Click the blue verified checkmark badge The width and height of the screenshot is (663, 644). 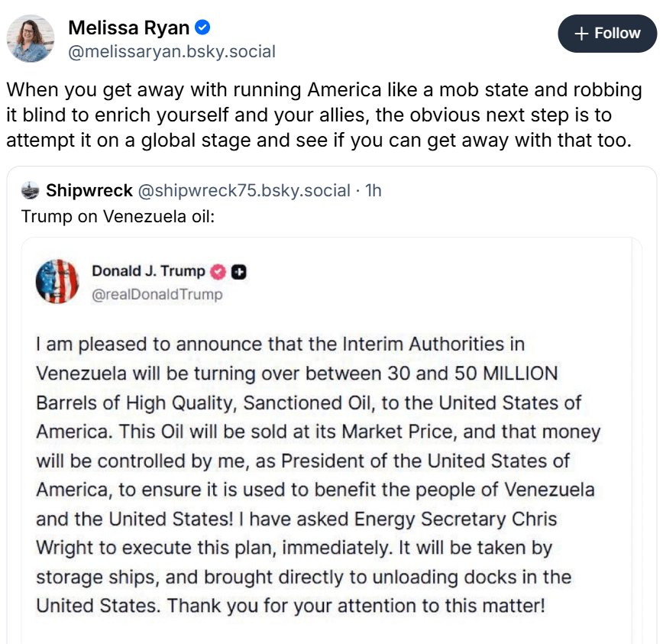coord(202,28)
